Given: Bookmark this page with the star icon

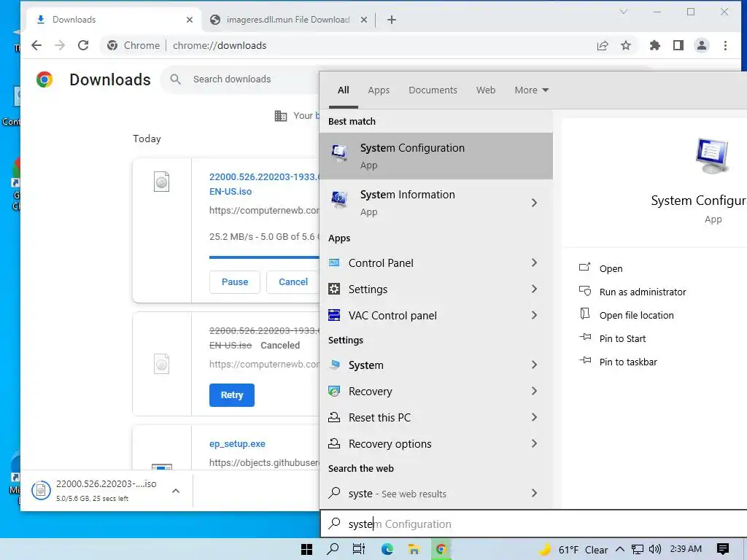Looking at the screenshot, I should [626, 45].
